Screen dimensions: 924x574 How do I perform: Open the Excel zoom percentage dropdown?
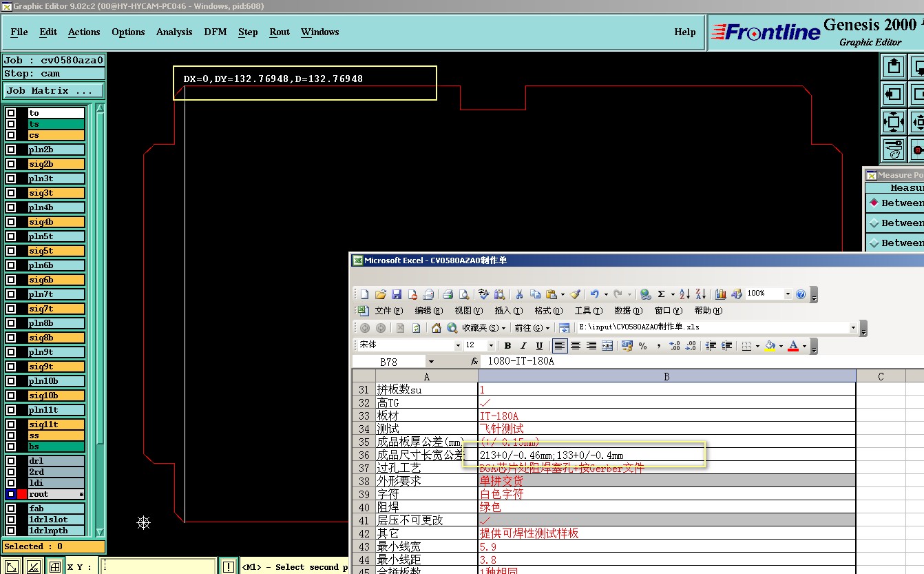[787, 294]
